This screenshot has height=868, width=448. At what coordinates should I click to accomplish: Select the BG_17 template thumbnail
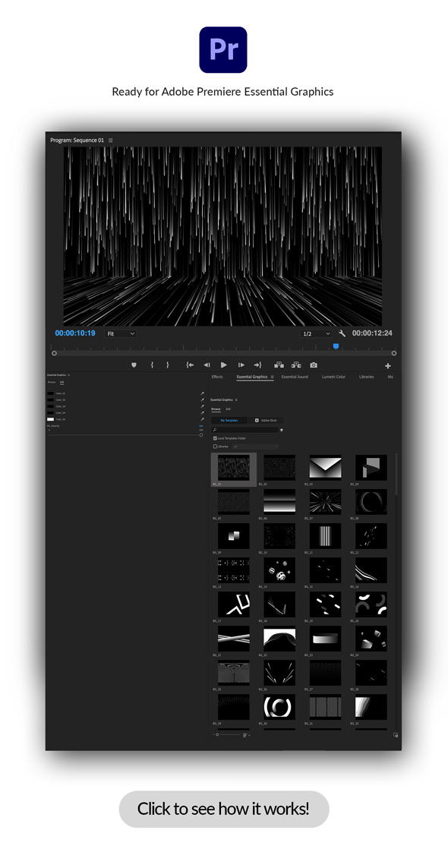pyautogui.click(x=234, y=604)
